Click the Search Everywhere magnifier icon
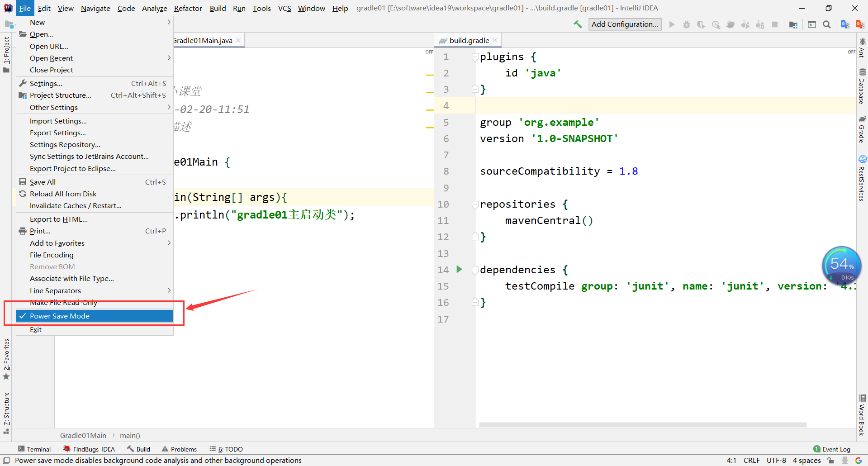Screen dimensions: 868x466 click(827, 24)
